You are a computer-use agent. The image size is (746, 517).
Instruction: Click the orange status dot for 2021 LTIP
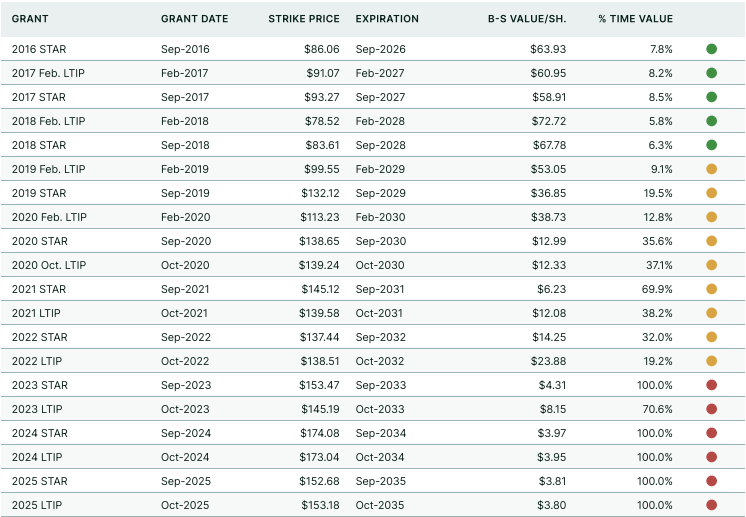point(711,313)
